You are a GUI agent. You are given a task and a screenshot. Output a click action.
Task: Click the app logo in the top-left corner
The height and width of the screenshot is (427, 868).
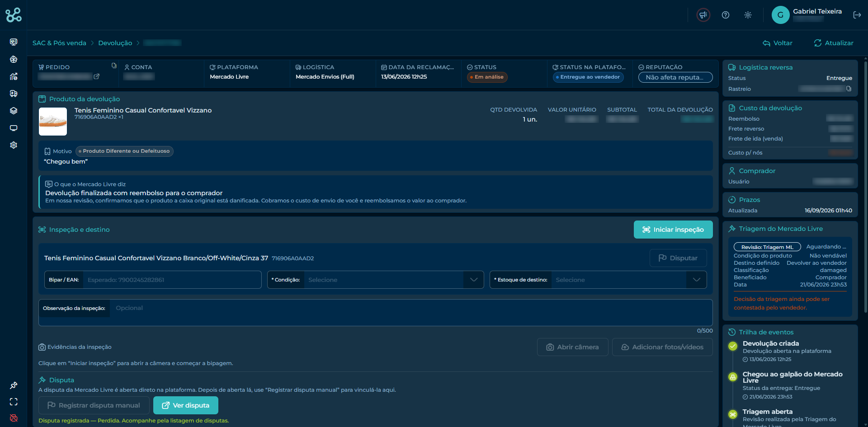[x=14, y=15]
